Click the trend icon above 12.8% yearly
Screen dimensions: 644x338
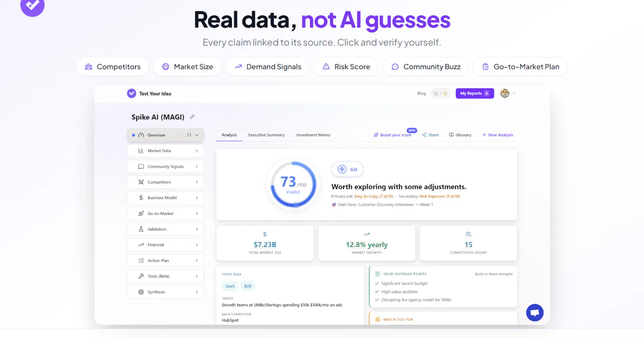click(367, 234)
